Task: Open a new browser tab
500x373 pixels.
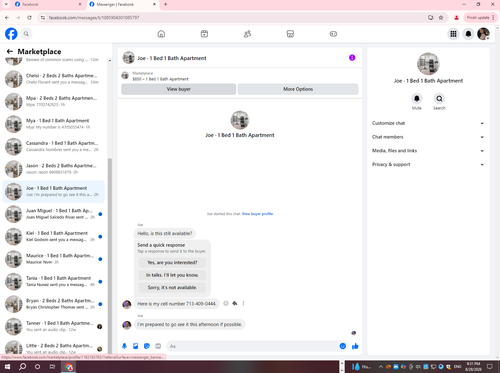Action: click(x=166, y=4)
